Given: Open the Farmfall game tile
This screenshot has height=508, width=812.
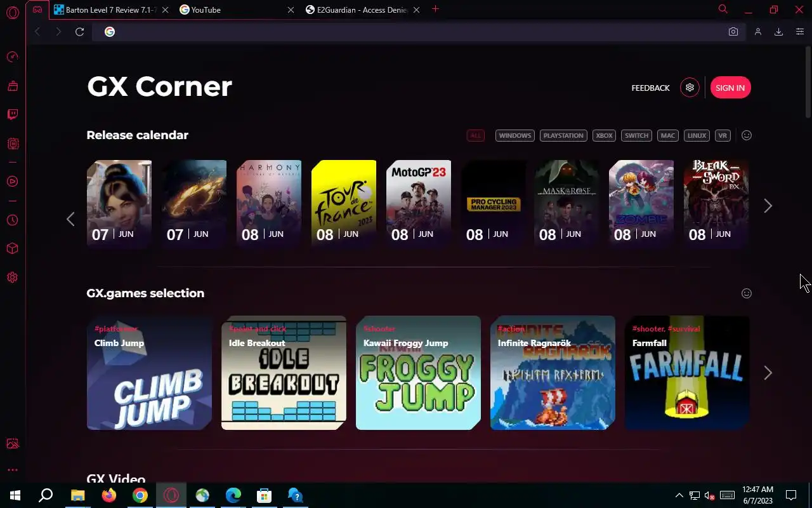Looking at the screenshot, I should [x=687, y=373].
